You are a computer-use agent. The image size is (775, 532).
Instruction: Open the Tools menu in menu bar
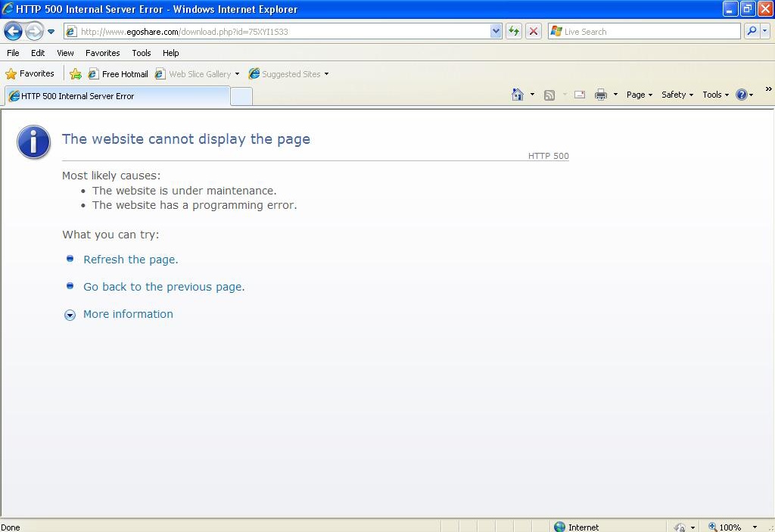coord(142,53)
